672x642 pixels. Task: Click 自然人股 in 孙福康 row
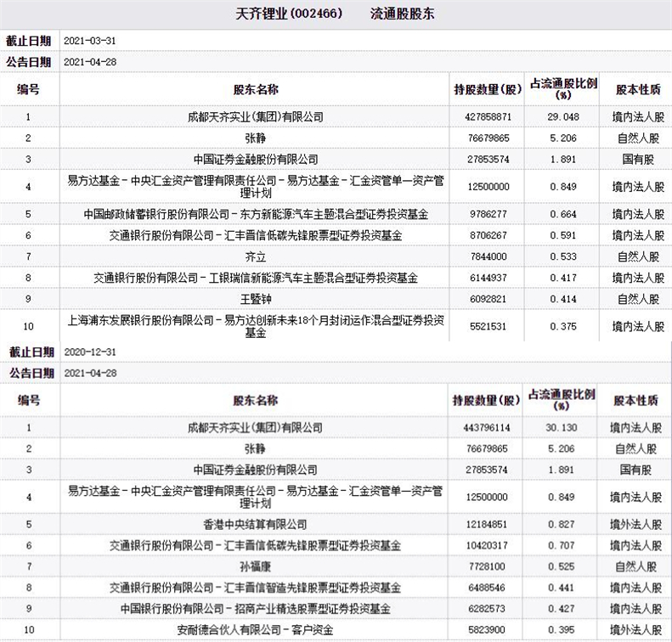point(636,566)
